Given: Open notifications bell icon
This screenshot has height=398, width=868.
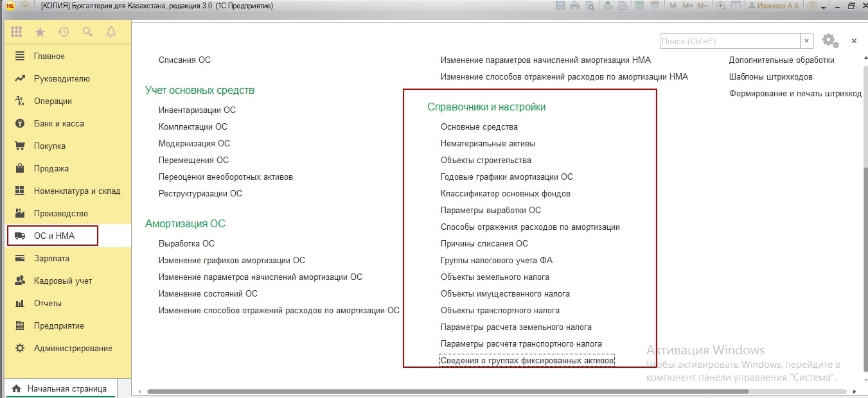Looking at the screenshot, I should pyautogui.click(x=111, y=32).
